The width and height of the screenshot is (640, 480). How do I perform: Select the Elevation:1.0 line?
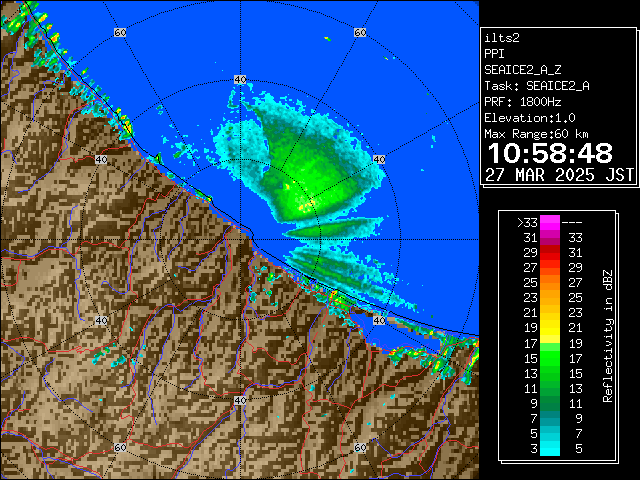pos(530,118)
